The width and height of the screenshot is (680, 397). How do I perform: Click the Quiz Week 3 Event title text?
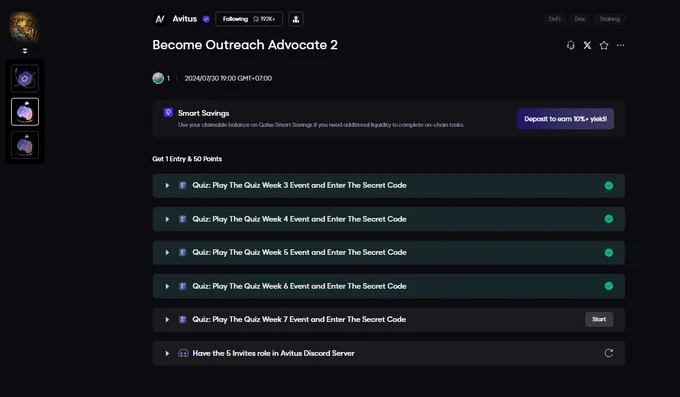point(299,185)
